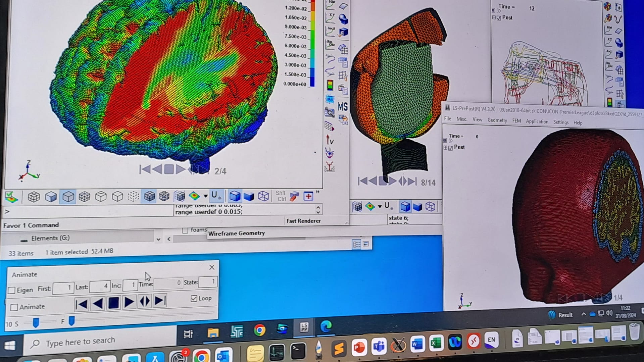
Task: Click the Fast Renderer button
Action: [303, 221]
